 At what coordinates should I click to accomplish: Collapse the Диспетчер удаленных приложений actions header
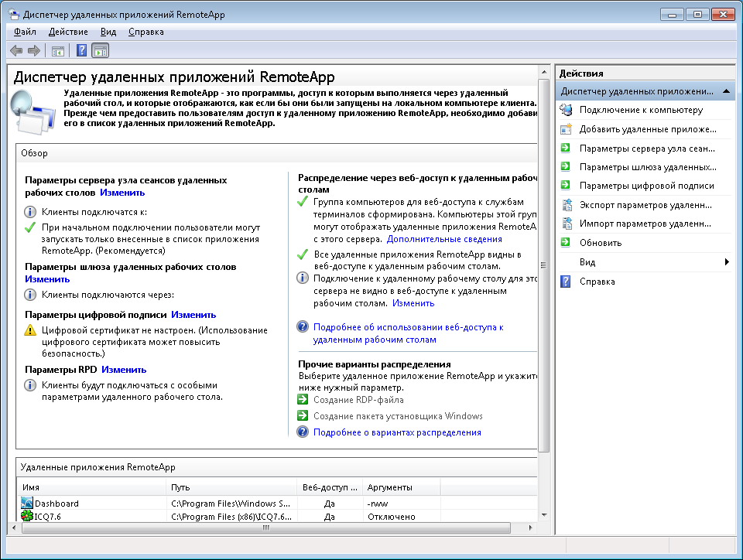click(726, 91)
